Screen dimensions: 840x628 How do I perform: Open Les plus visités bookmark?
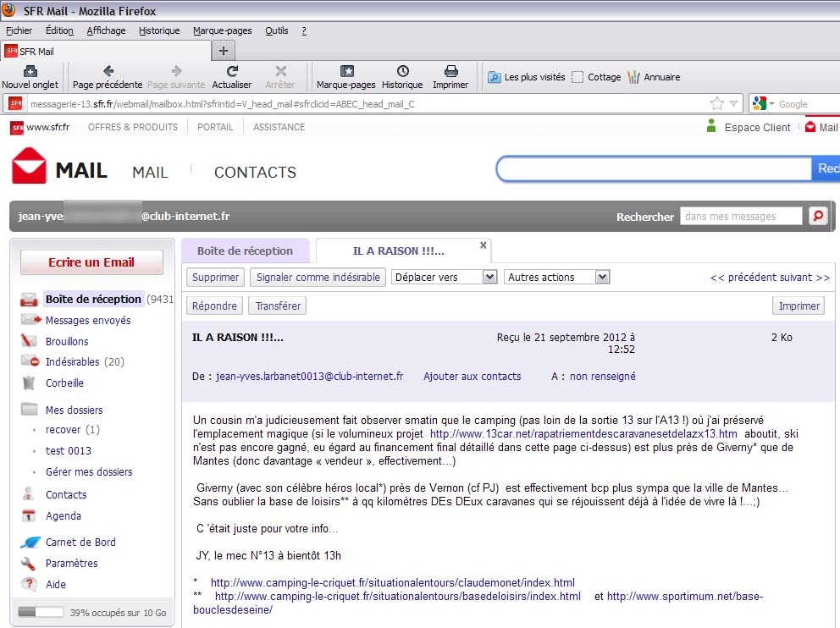pos(526,77)
